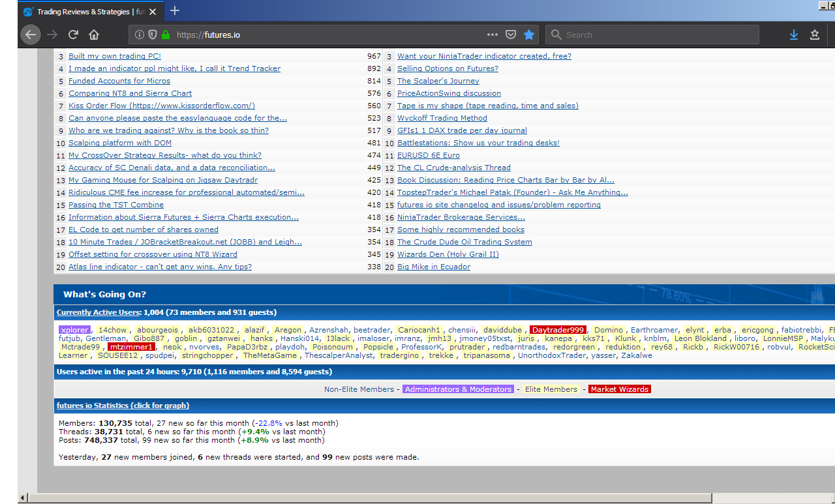Click Elite Members legend label
835x504 pixels.
coord(551,389)
